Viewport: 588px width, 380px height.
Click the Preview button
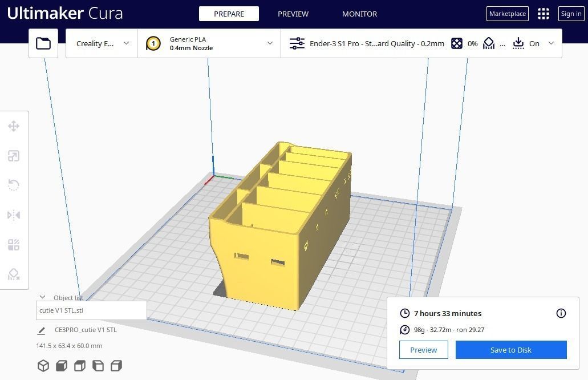(x=423, y=350)
